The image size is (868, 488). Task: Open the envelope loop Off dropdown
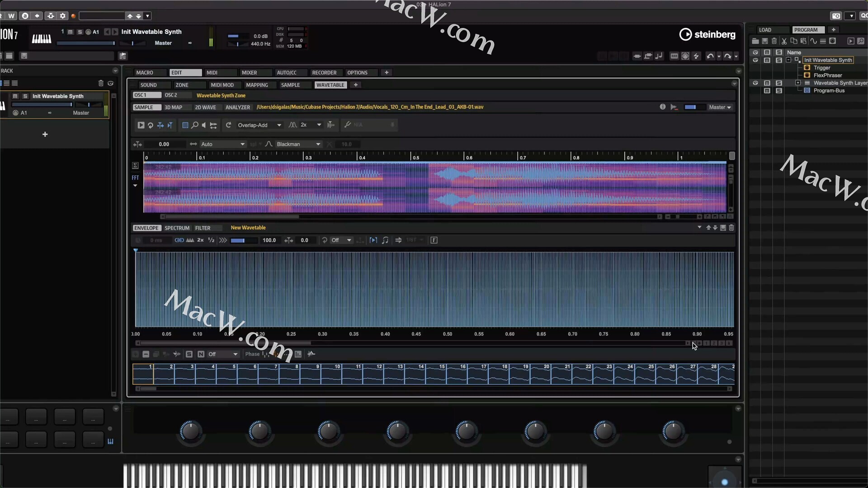341,240
